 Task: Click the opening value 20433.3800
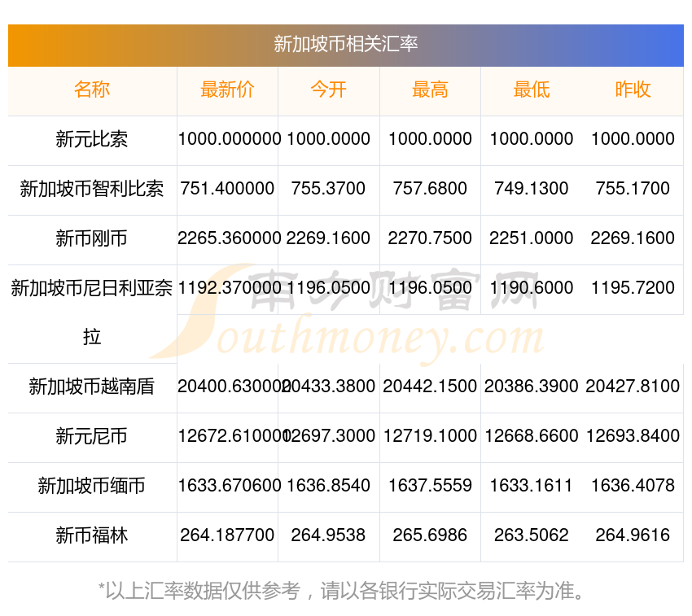point(330,387)
